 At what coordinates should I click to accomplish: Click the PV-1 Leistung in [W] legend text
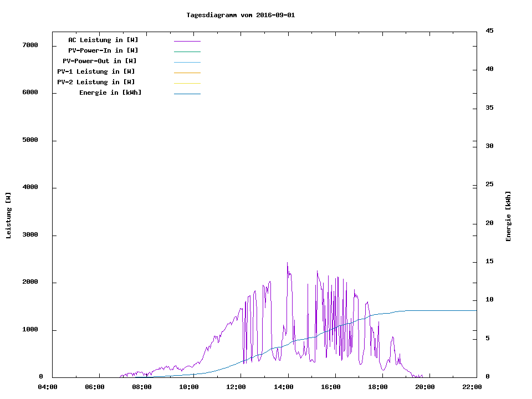point(96,71)
